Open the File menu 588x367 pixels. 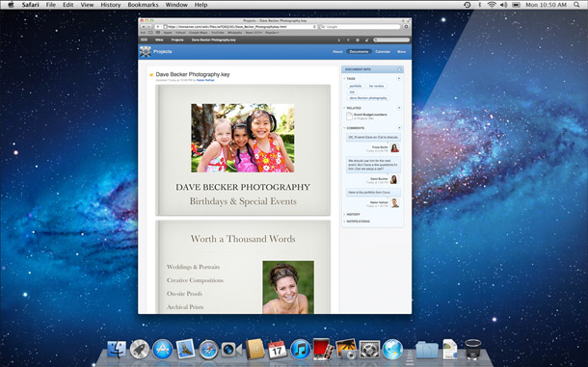click(51, 5)
